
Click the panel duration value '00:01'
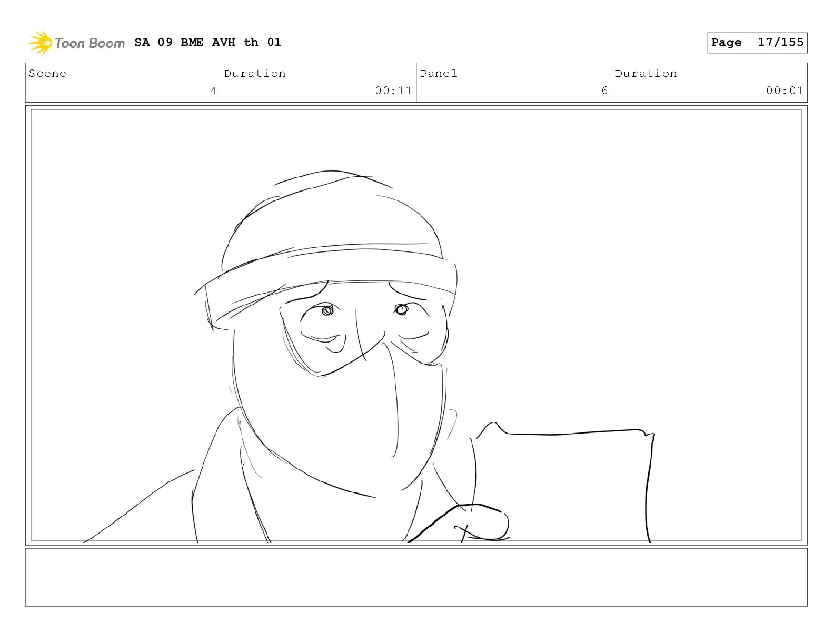click(785, 90)
